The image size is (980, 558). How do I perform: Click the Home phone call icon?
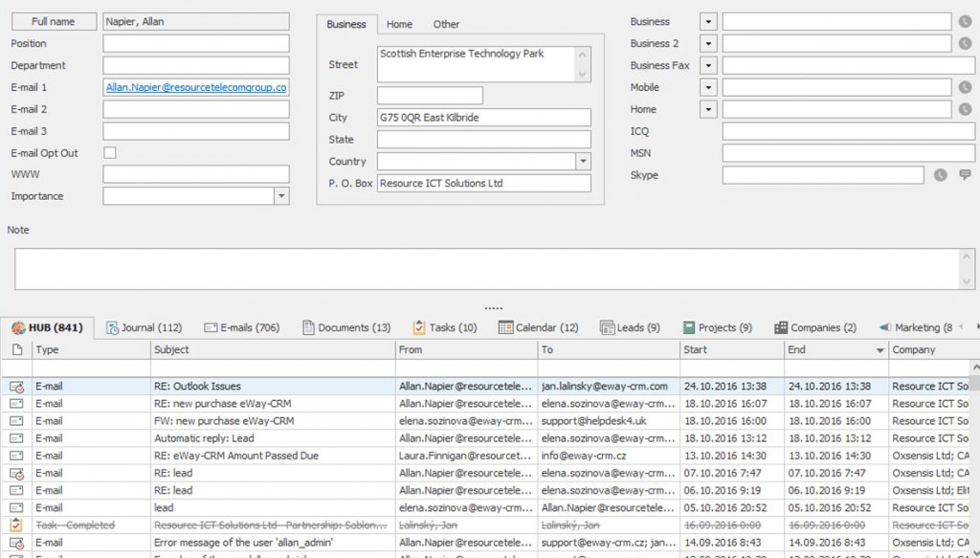coord(965,109)
